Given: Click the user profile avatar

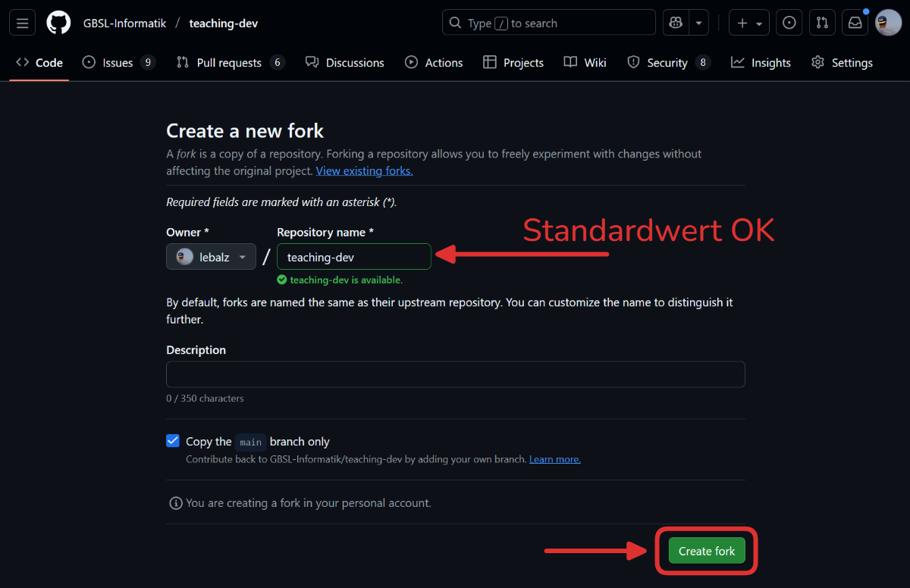Looking at the screenshot, I should coord(888,23).
